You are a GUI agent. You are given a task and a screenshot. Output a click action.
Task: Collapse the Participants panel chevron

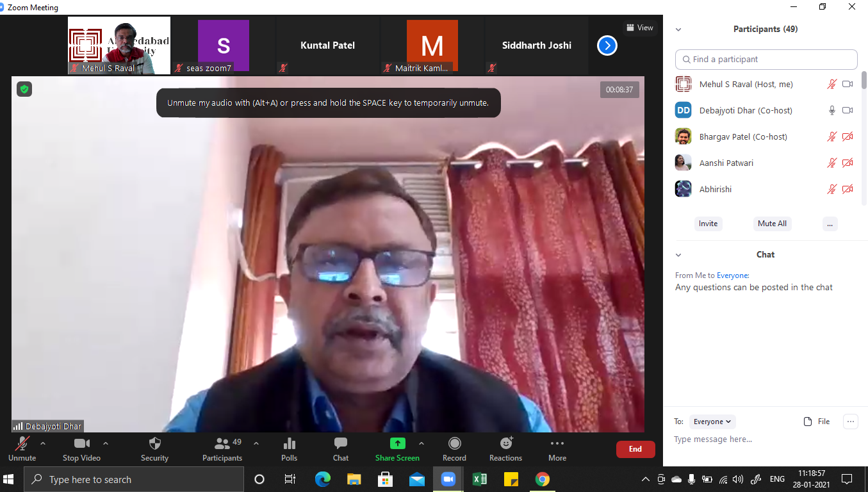point(678,29)
